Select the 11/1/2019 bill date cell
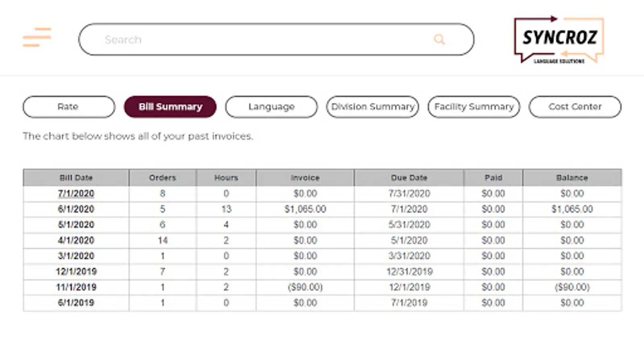The height and width of the screenshot is (362, 644). click(x=76, y=287)
